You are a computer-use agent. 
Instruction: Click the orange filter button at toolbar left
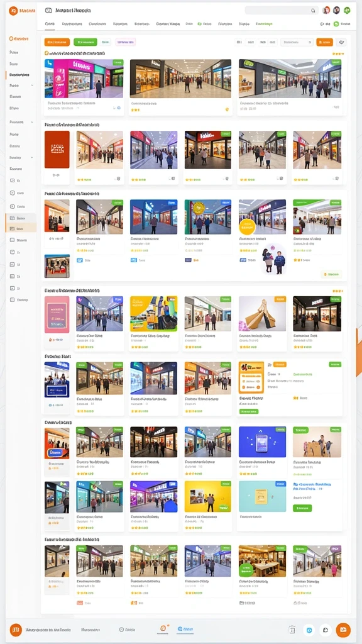57,42
